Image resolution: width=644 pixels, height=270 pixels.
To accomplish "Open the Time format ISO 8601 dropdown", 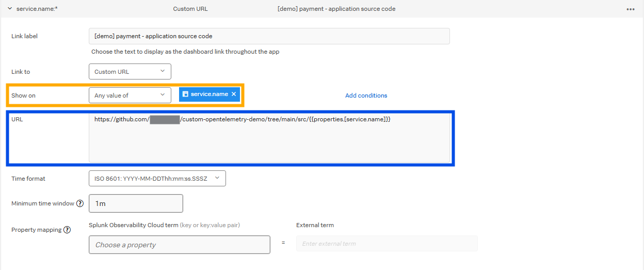I will point(157,179).
